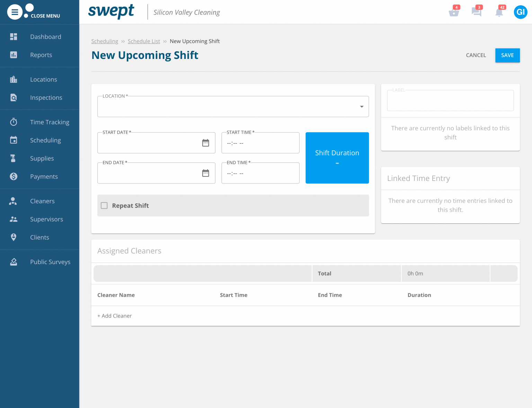The height and width of the screenshot is (408, 532).
Task: Open Locations via the building icon
Action: [x=14, y=79]
